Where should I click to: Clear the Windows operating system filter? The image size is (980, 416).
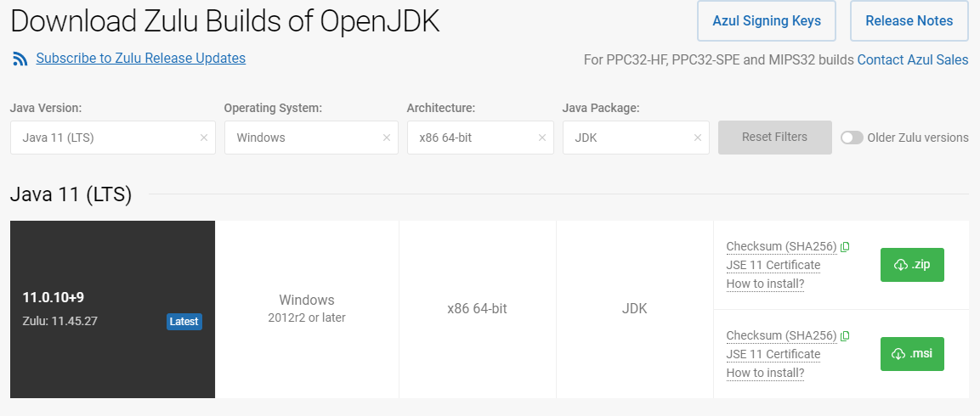pos(386,138)
